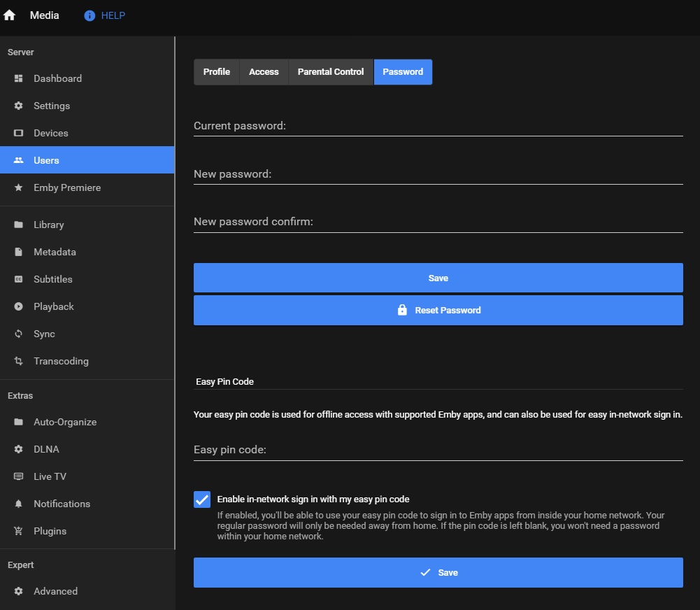The width and height of the screenshot is (700, 610).
Task: Click the Notifications bell icon
Action: pos(19,504)
